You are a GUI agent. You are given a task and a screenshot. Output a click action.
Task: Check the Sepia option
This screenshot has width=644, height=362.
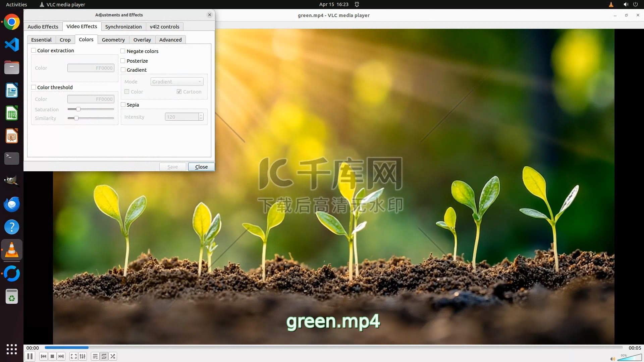click(123, 105)
